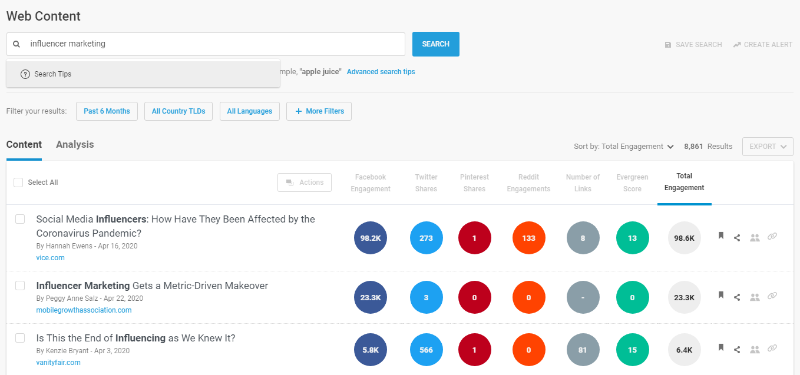Sort by Number of Links column header

click(x=583, y=183)
